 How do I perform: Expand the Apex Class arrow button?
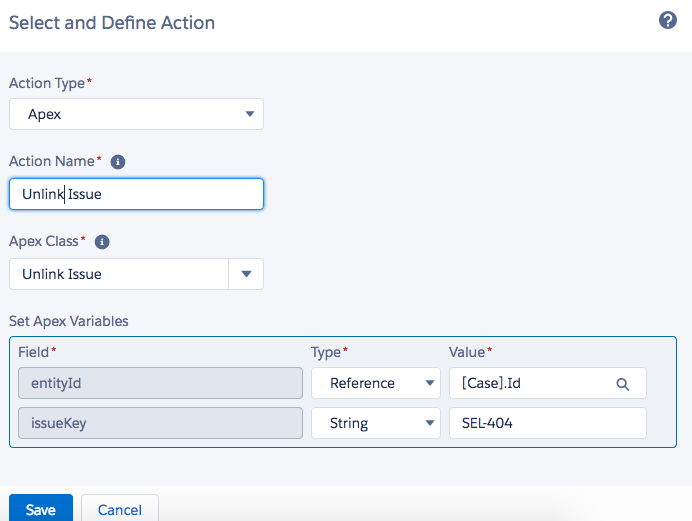246,274
